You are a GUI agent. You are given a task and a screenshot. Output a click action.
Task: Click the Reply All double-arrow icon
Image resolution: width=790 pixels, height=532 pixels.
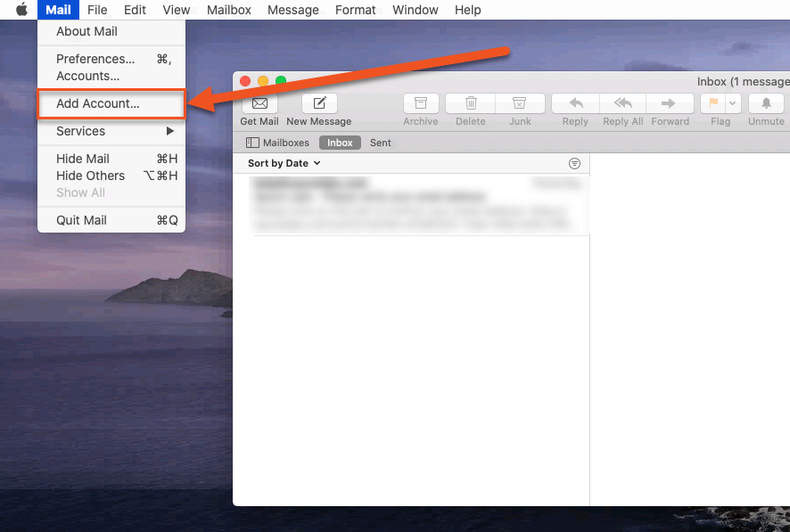point(623,103)
